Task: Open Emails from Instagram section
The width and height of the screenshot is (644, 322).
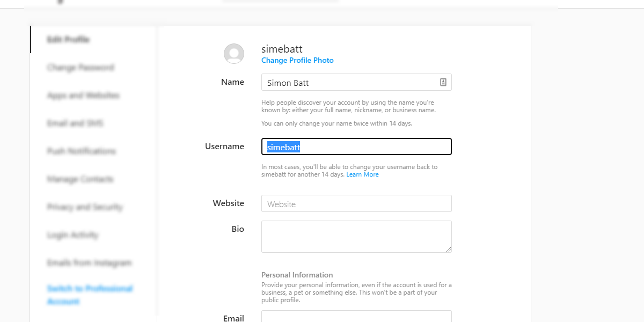Action: [x=89, y=263]
